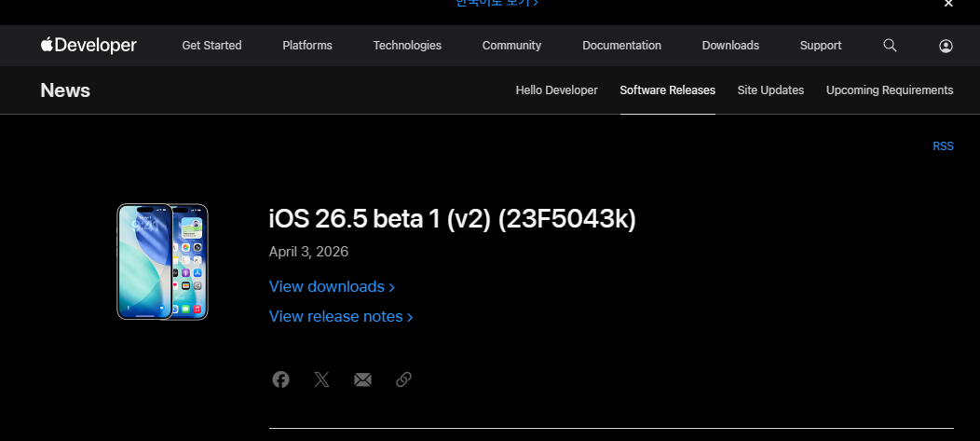This screenshot has width=980, height=441.
Task: Dismiss the top banner with X
Action: 948,4
